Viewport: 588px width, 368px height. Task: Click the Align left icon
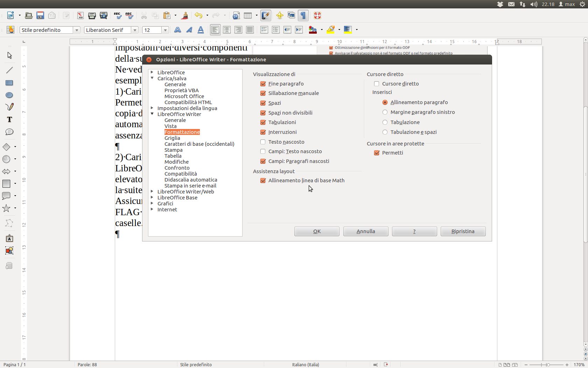click(215, 30)
